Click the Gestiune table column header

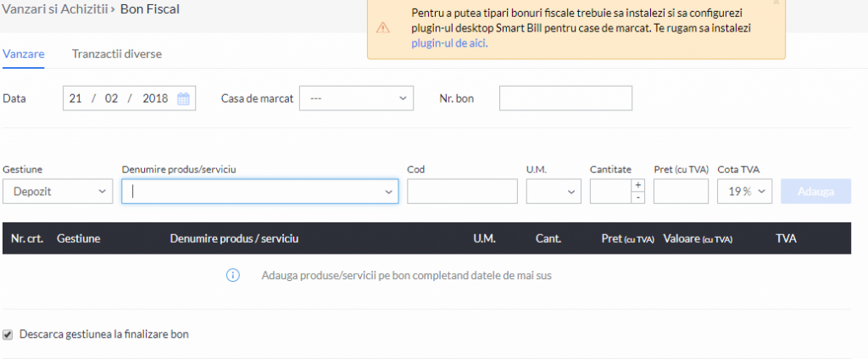pyautogui.click(x=79, y=238)
